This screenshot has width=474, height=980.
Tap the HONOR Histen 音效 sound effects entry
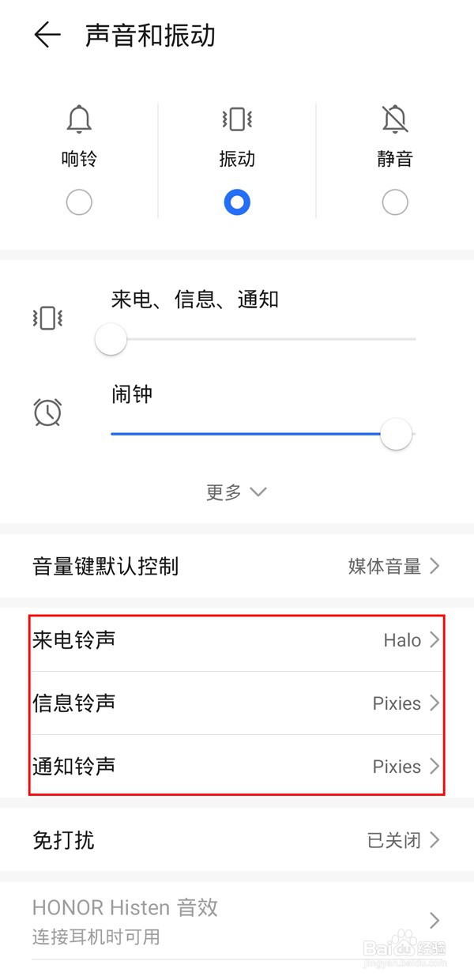[x=237, y=920]
